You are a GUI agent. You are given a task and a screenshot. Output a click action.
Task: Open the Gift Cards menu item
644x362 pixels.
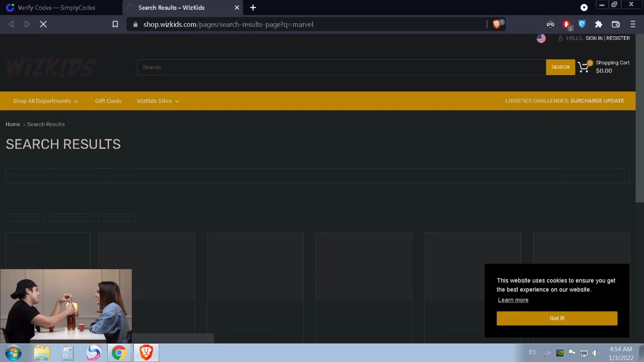(x=108, y=101)
